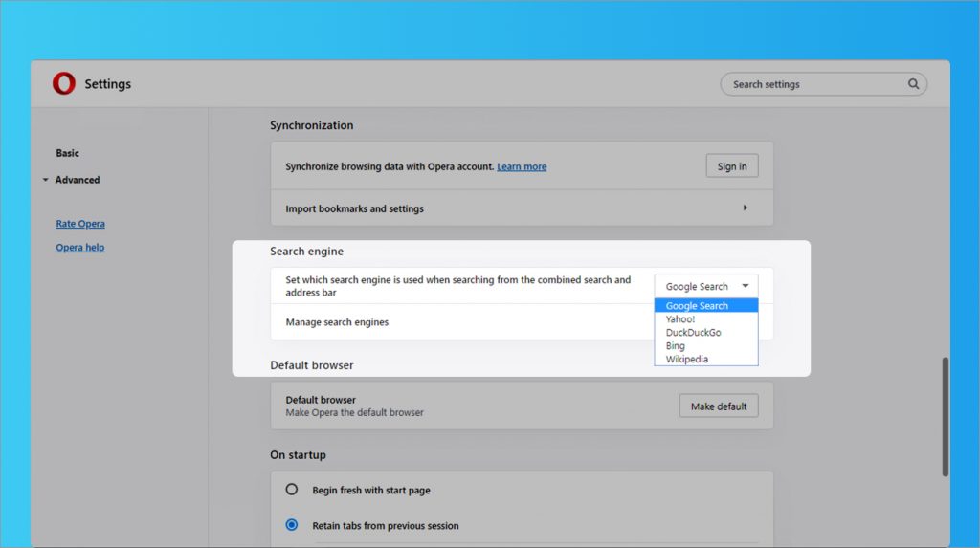This screenshot has height=548, width=980.
Task: Pick Wikipedia from the dropdown list
Action: click(x=705, y=360)
